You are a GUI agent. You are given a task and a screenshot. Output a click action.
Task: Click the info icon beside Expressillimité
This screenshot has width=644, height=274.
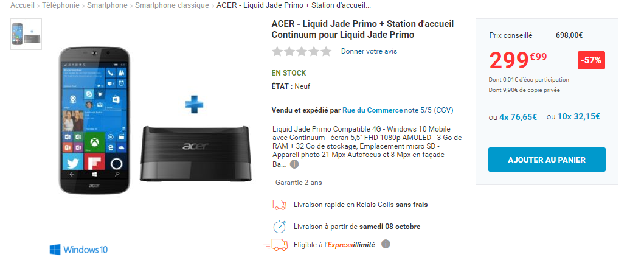pos(386,244)
